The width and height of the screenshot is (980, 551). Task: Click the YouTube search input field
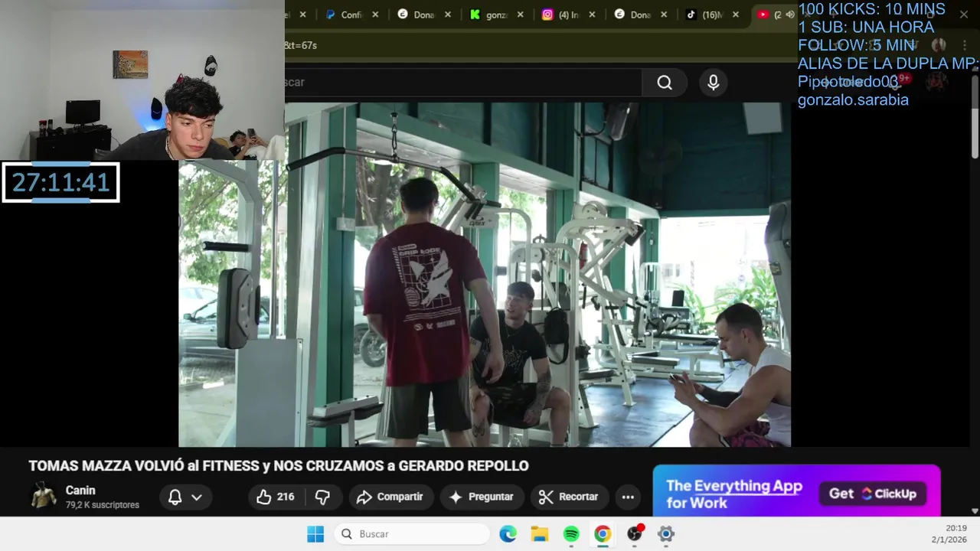click(x=462, y=83)
